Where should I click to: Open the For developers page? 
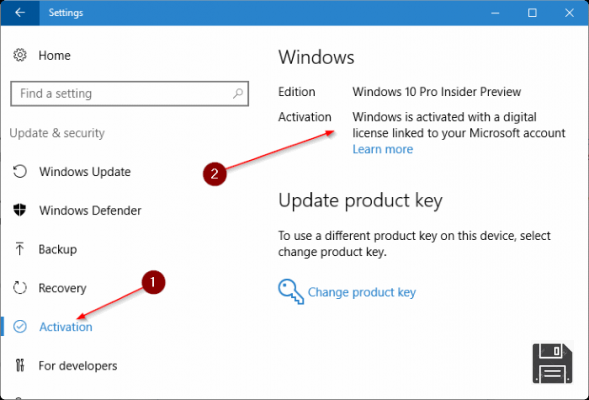tap(78, 366)
